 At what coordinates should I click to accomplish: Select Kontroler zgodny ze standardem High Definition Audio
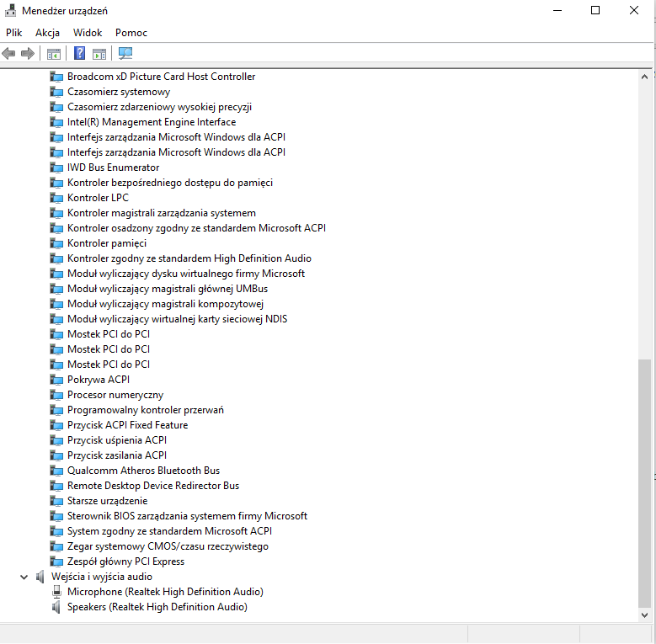tap(189, 258)
